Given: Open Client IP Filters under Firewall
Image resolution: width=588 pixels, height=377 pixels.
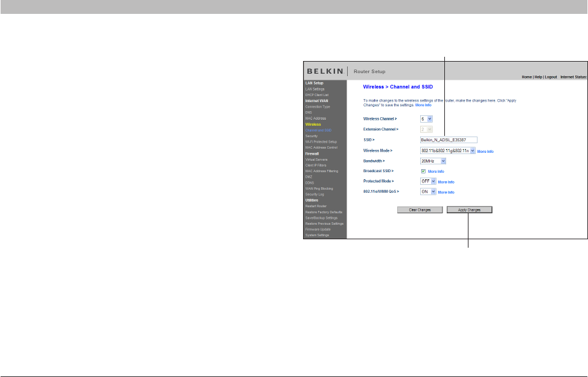Looking at the screenshot, I should [x=315, y=165].
